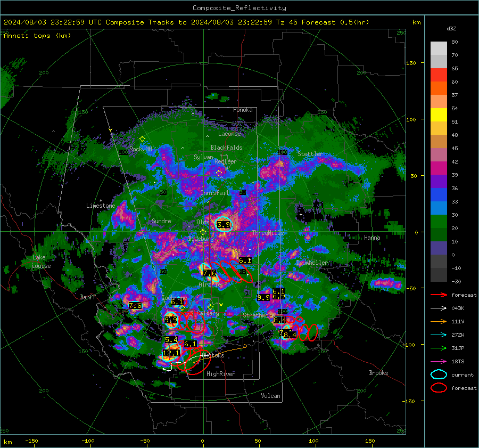Click the Strathmore city label
The width and height of the screenshot is (479, 448).
tap(259, 315)
